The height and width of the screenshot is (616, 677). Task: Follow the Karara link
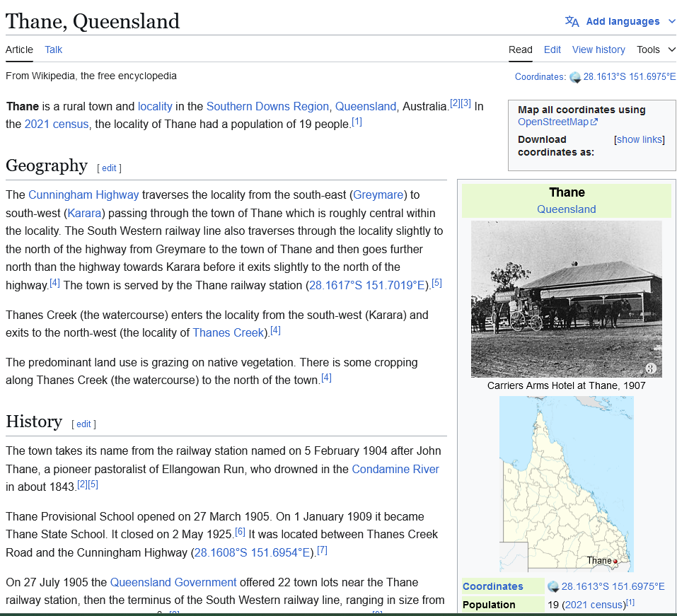pyautogui.click(x=84, y=214)
